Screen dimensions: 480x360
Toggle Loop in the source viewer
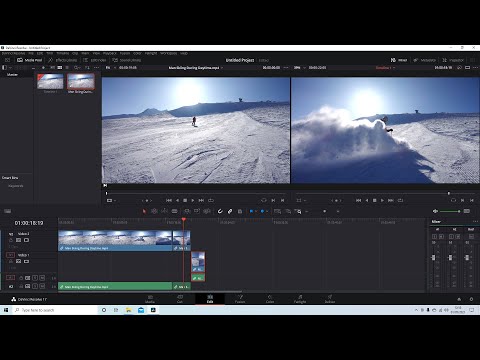tap(211, 200)
